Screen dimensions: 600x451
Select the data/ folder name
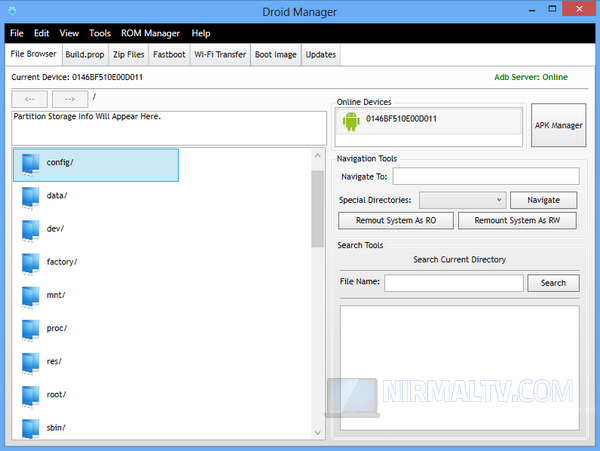pos(57,195)
